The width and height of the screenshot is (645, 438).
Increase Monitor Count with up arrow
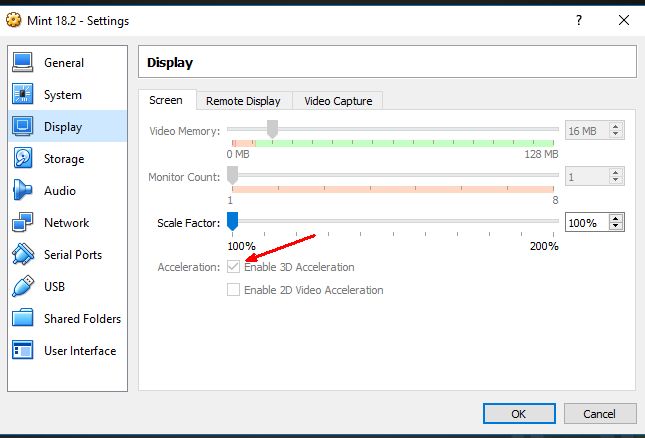point(615,173)
